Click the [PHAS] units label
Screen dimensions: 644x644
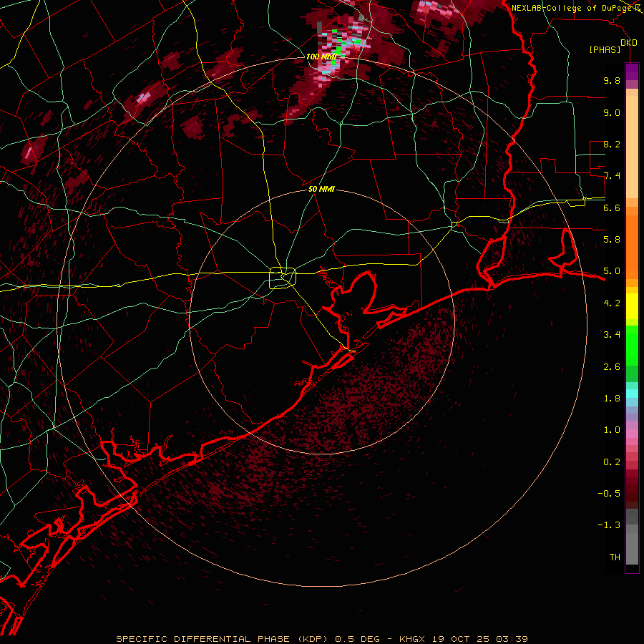pos(605,50)
